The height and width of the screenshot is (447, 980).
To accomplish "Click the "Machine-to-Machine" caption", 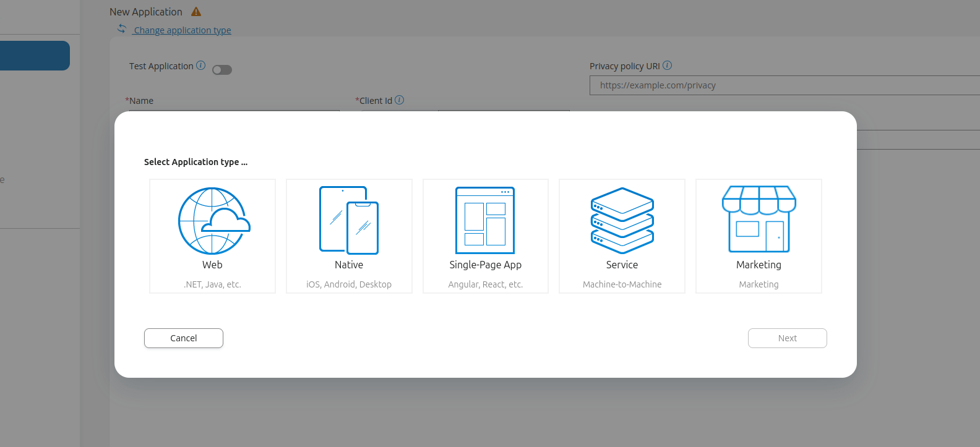I will [x=622, y=284].
